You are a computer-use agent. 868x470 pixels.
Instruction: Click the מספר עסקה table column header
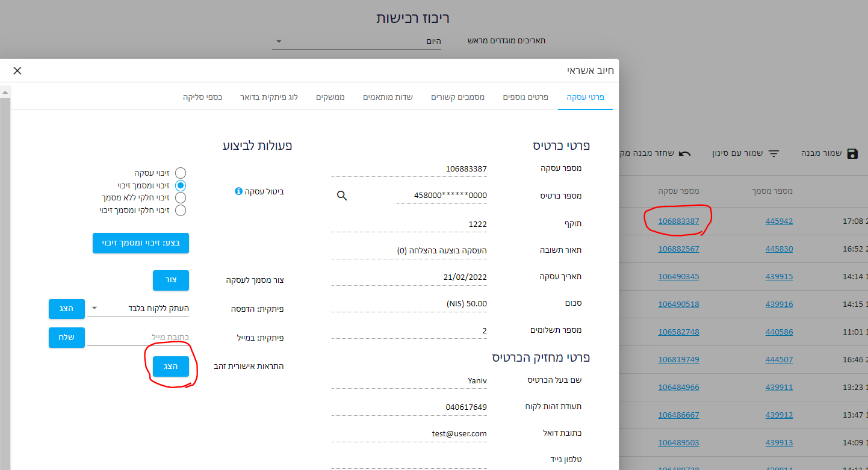[678, 191]
